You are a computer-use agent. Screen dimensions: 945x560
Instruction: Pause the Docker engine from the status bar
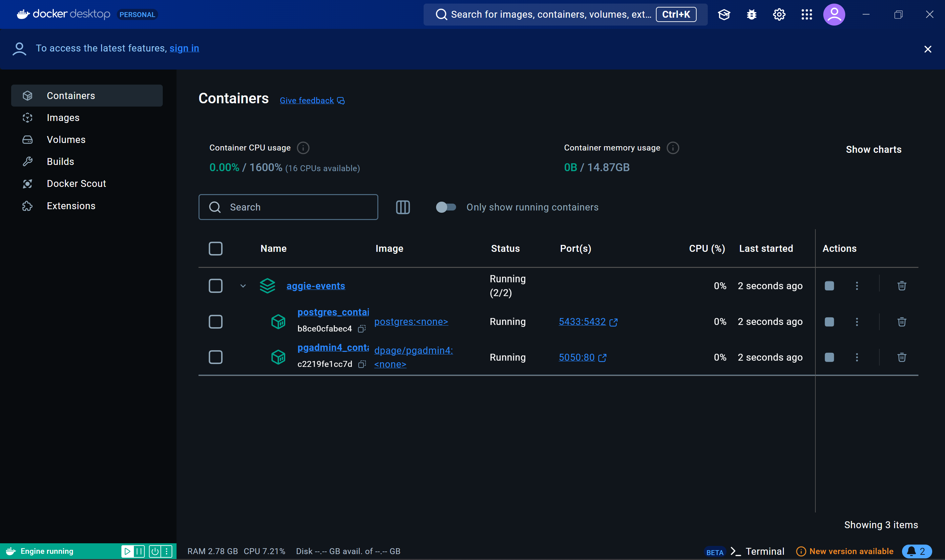(x=139, y=551)
